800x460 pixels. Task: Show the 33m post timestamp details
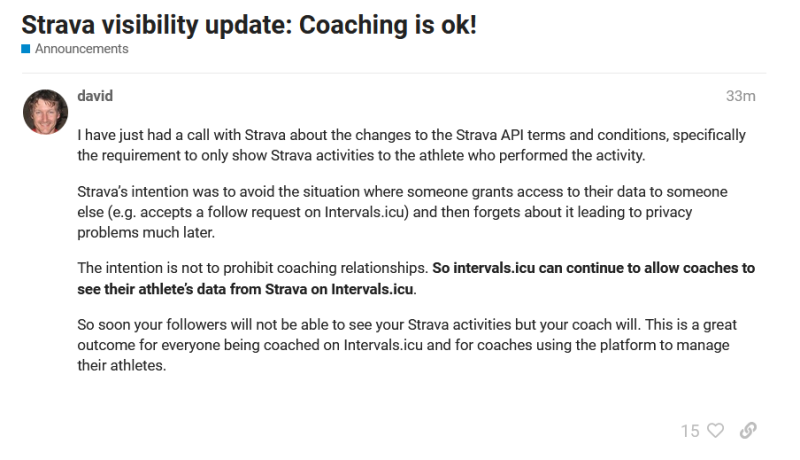(740, 97)
